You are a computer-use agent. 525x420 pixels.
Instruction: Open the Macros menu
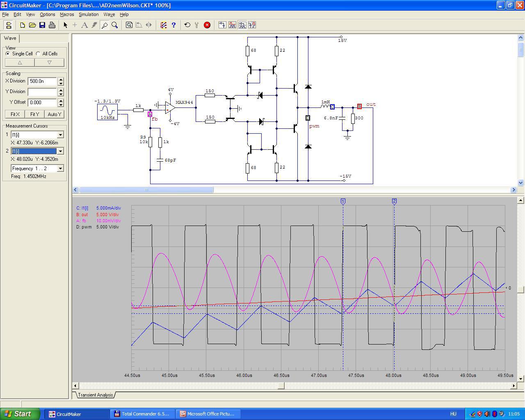pyautogui.click(x=67, y=14)
